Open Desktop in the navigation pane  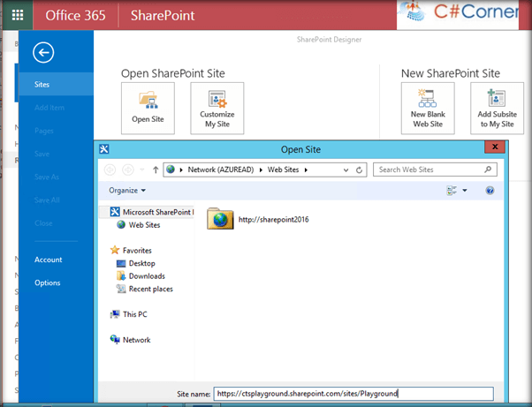point(136,263)
